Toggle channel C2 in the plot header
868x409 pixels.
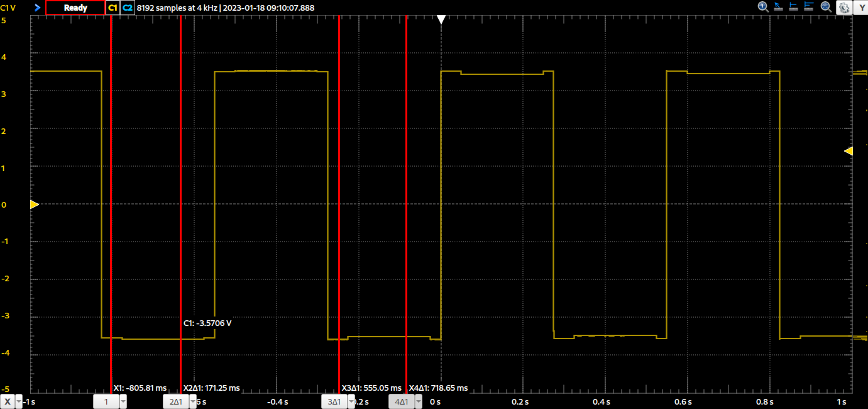click(x=128, y=8)
